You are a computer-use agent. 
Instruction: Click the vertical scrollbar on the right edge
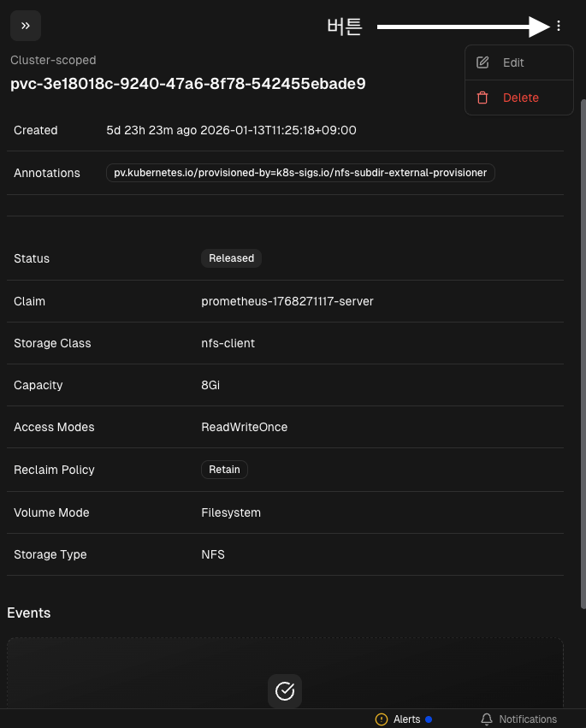582,342
